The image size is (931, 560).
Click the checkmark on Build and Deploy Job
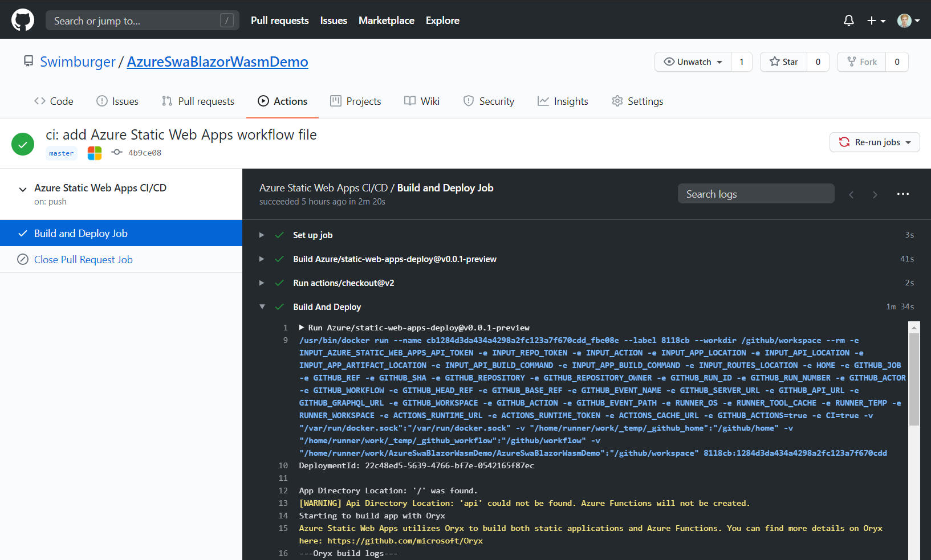(x=23, y=234)
